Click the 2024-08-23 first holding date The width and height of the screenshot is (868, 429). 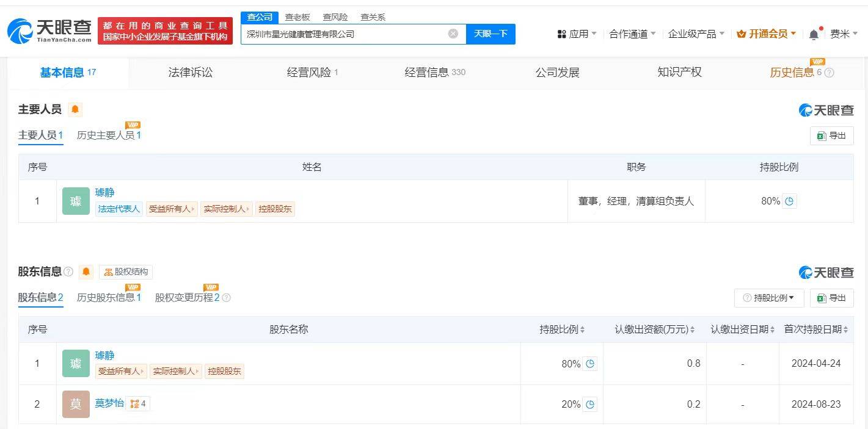coord(816,404)
